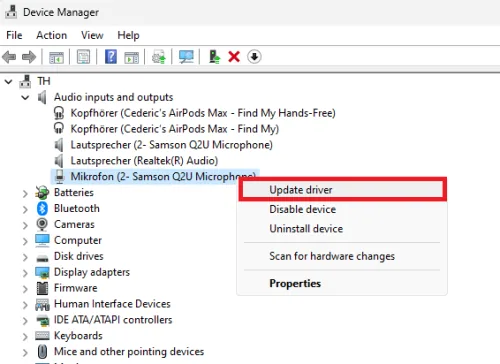Expand the Firmware node
Screen dimensions: 500x364
pyautogui.click(x=25, y=289)
